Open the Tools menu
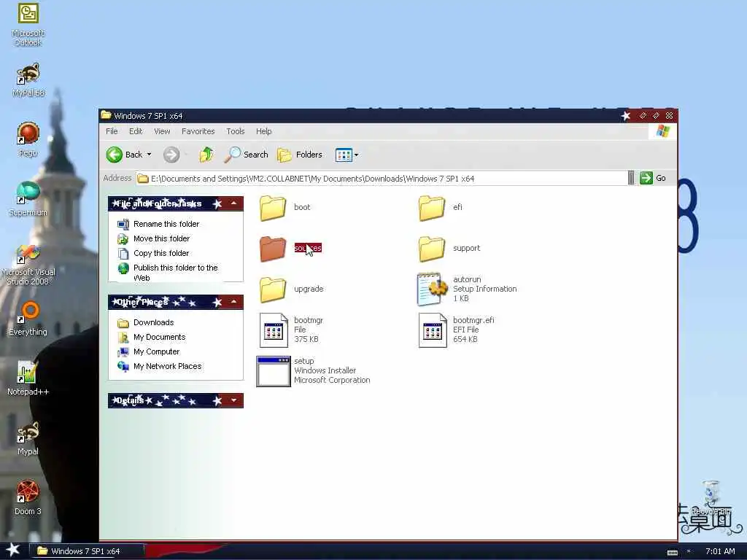 click(x=236, y=131)
